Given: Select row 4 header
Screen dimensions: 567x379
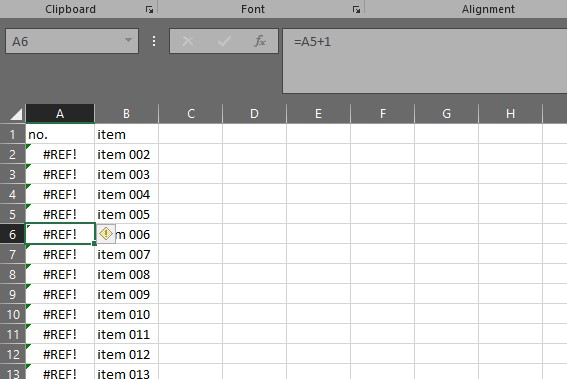Looking at the screenshot, I should [x=12, y=194].
